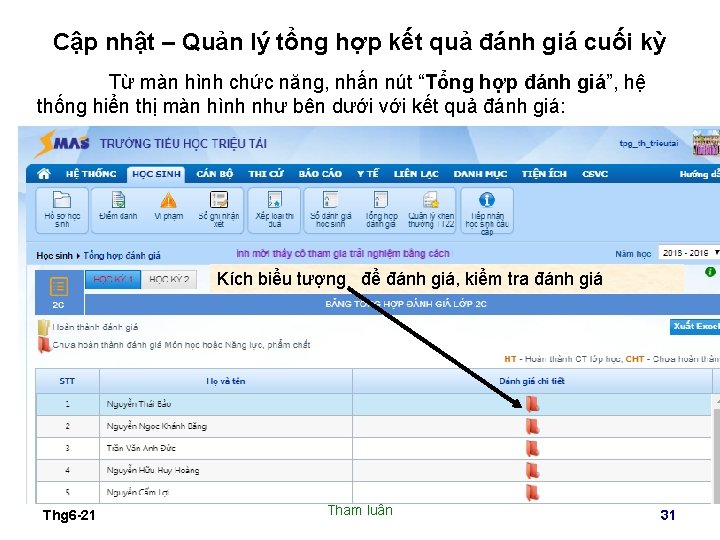Open the Tiện ích menu

(x=544, y=174)
